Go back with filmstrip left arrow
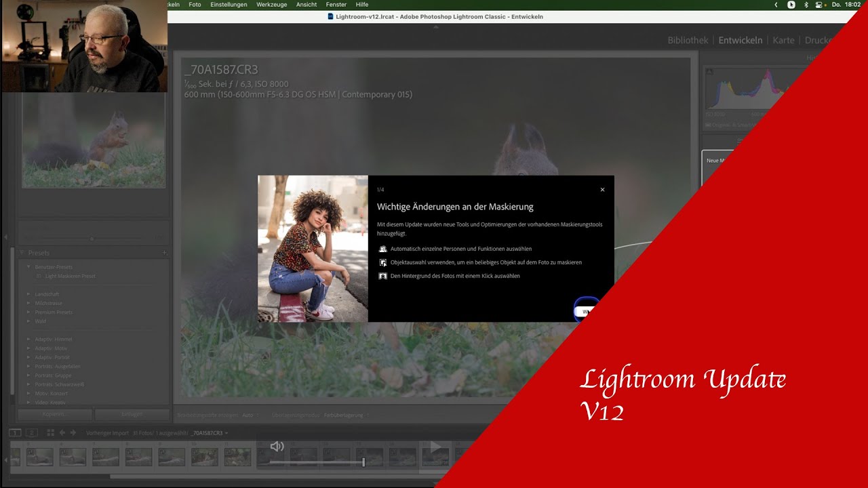This screenshot has height=488, width=868. coord(62,432)
